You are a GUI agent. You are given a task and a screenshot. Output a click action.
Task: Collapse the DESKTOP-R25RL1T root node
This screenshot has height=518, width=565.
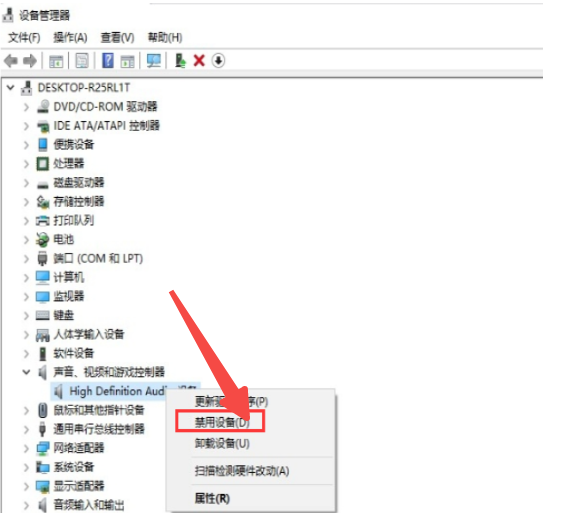[10, 88]
